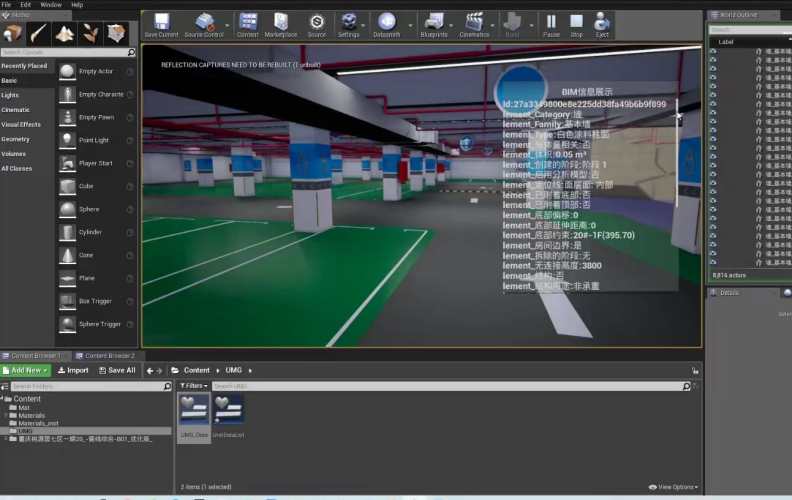The width and height of the screenshot is (792, 500).
Task: Expand path arrow after UMG breadcrumb
Action: tap(250, 371)
